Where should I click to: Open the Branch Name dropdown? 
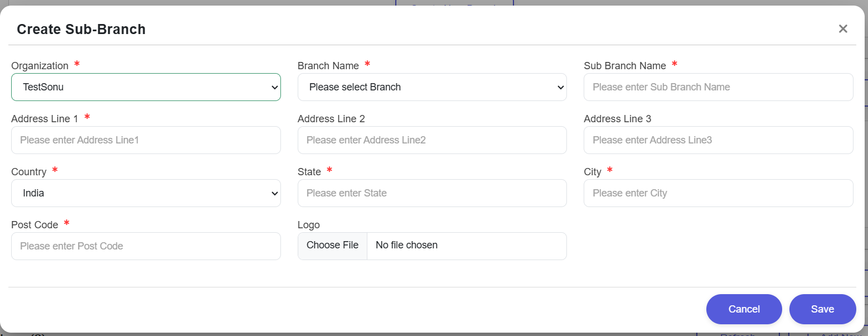pos(432,87)
